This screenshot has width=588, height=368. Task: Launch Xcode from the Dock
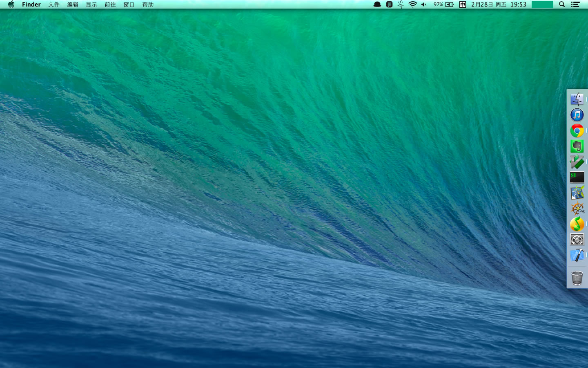click(x=577, y=255)
